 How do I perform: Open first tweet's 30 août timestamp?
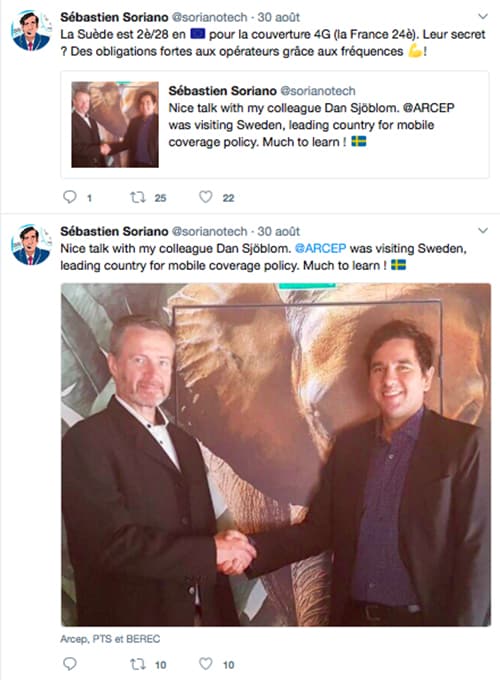279,17
